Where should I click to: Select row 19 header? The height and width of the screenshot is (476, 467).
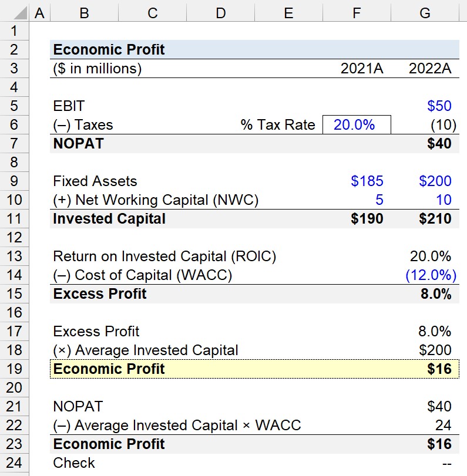[x=14, y=369]
